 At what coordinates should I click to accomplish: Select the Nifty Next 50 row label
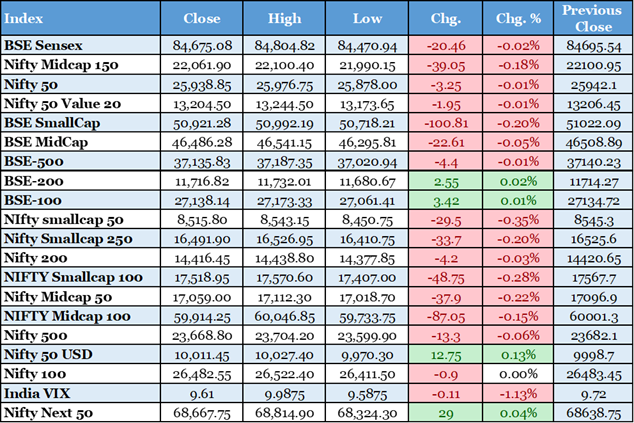click(x=52, y=411)
